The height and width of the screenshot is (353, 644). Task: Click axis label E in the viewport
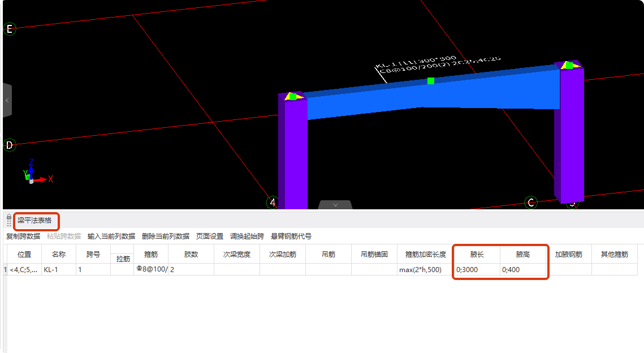click(10, 29)
